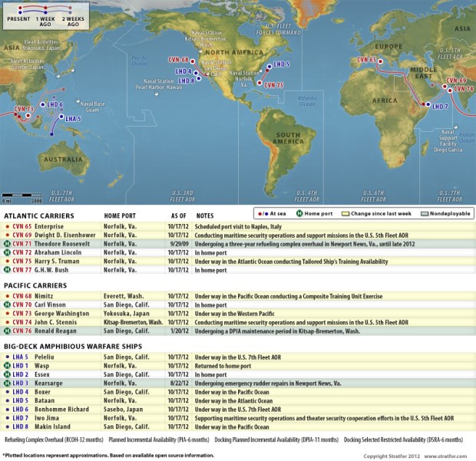Click 'Returned to home port' note for Wasp
476x461 pixels.
click(x=223, y=366)
